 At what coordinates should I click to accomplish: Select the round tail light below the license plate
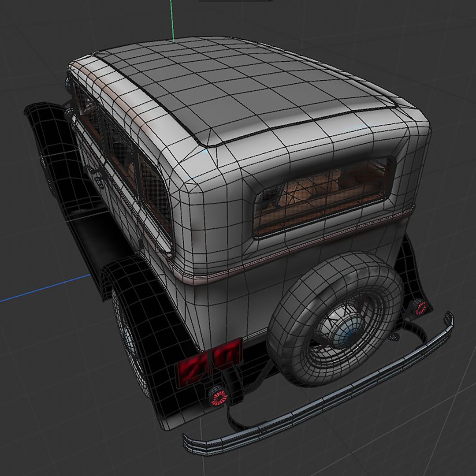[x=218, y=397]
